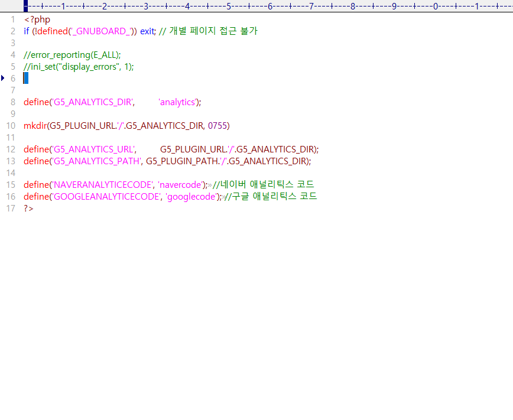Click the tab character symbol after 'navercode');
Screen dimensions: 513x420
click(210, 185)
